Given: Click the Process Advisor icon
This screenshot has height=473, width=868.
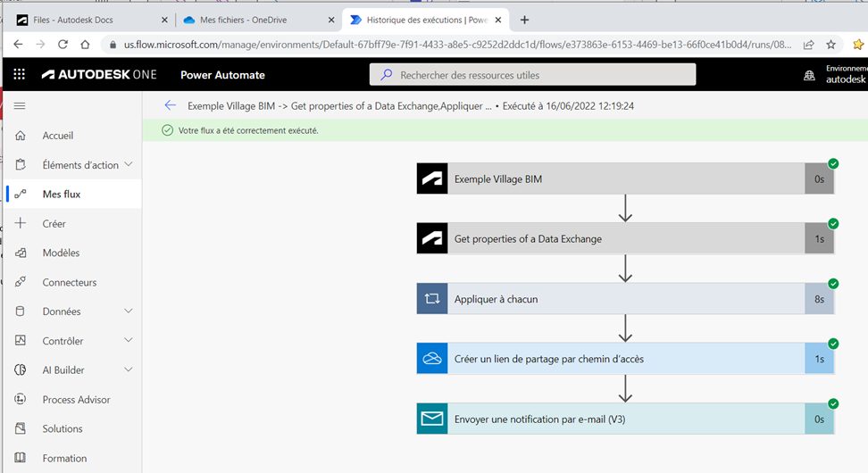Looking at the screenshot, I should 21,399.
